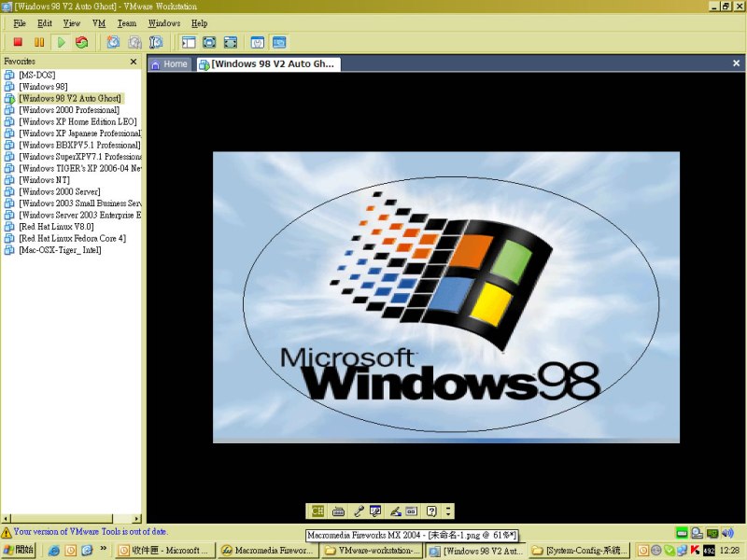Click the Reset VM toolbar icon

[82, 42]
